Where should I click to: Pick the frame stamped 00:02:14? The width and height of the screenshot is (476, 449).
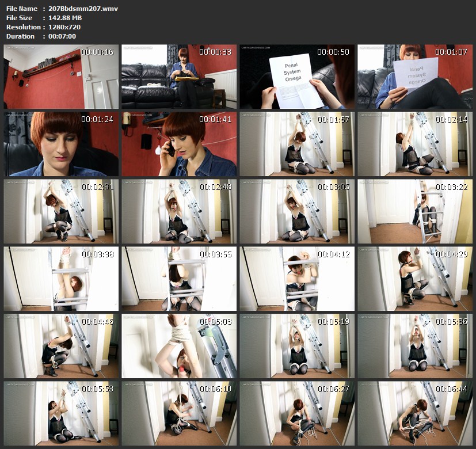[415, 144]
